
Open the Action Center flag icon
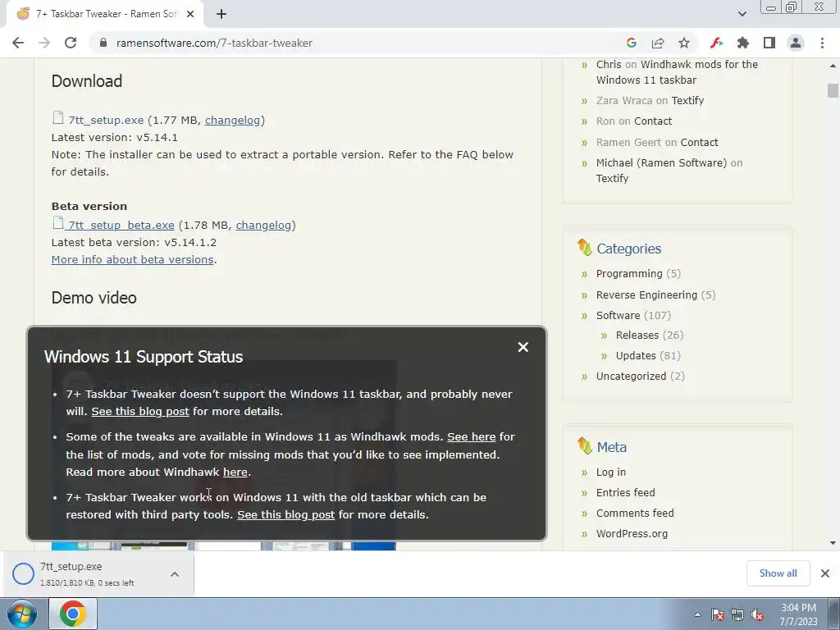pyautogui.click(x=718, y=614)
